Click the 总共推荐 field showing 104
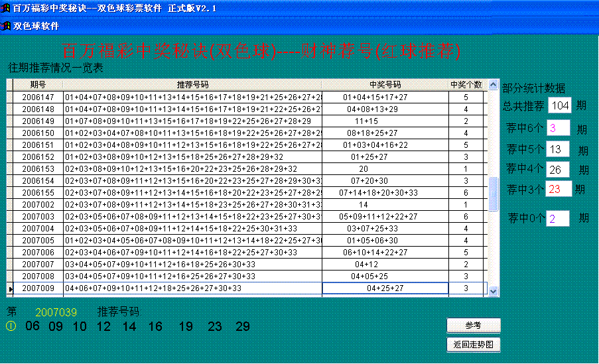This screenshot has width=599, height=364. tap(560, 105)
